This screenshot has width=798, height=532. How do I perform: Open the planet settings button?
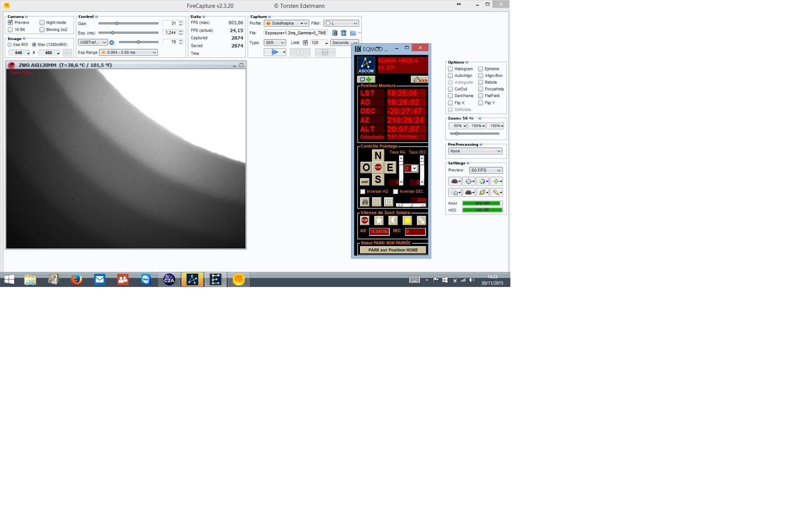(x=483, y=192)
